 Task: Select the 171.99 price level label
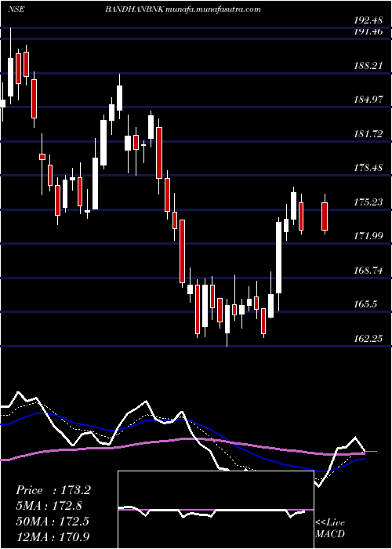click(x=368, y=236)
